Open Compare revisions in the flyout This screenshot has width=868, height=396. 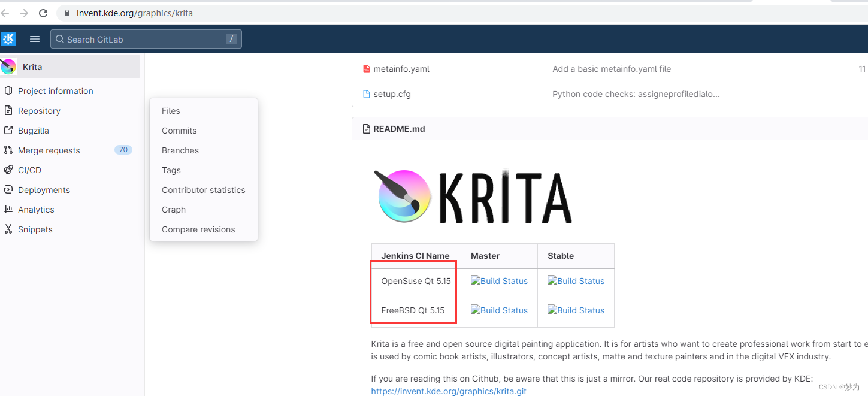(198, 229)
